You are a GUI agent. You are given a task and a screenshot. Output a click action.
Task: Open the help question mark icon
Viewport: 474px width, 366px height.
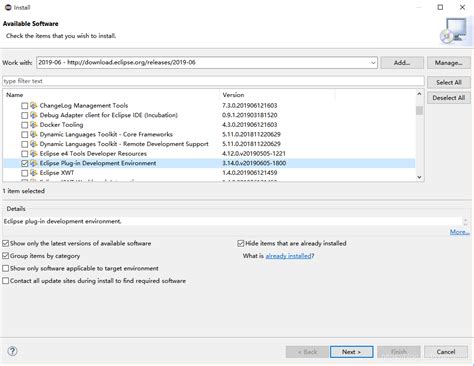coord(12,351)
